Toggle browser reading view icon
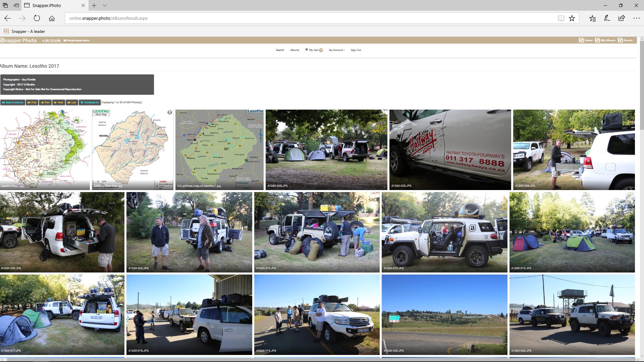This screenshot has width=644, height=362. tap(561, 18)
